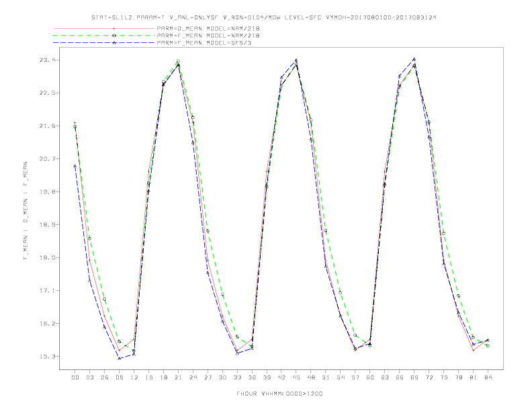532x411 pixels.
Task: Click x-axis tick label 63
Action: tap(385, 377)
